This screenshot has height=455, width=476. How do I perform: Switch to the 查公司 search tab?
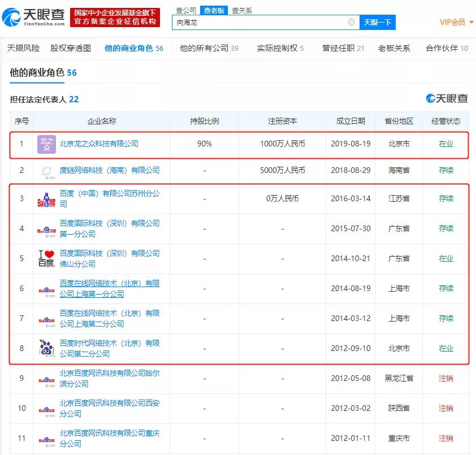click(x=186, y=10)
